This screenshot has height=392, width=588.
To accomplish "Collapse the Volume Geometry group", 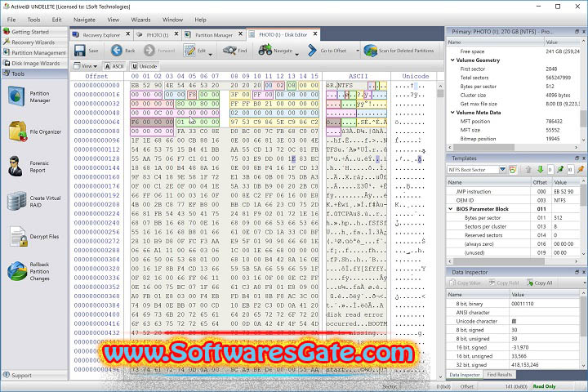I will pyautogui.click(x=452, y=60).
